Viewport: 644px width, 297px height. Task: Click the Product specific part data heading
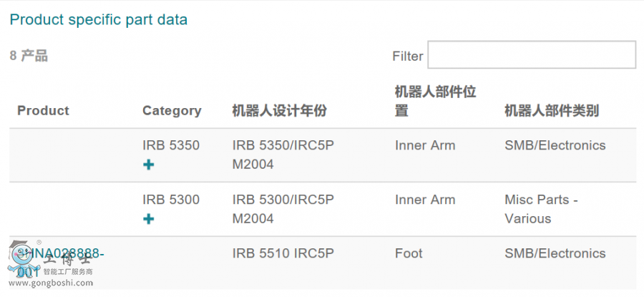click(99, 19)
